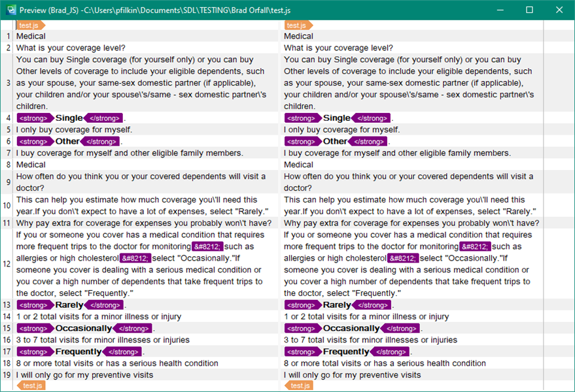575x392 pixels.
Task: Click the </strong> tag after Other in target column
Action: pyautogui.click(x=369, y=140)
